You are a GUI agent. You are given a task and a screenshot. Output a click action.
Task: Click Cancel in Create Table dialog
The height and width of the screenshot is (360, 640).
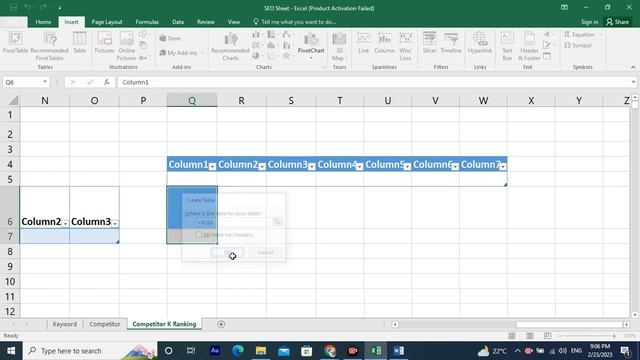266,252
